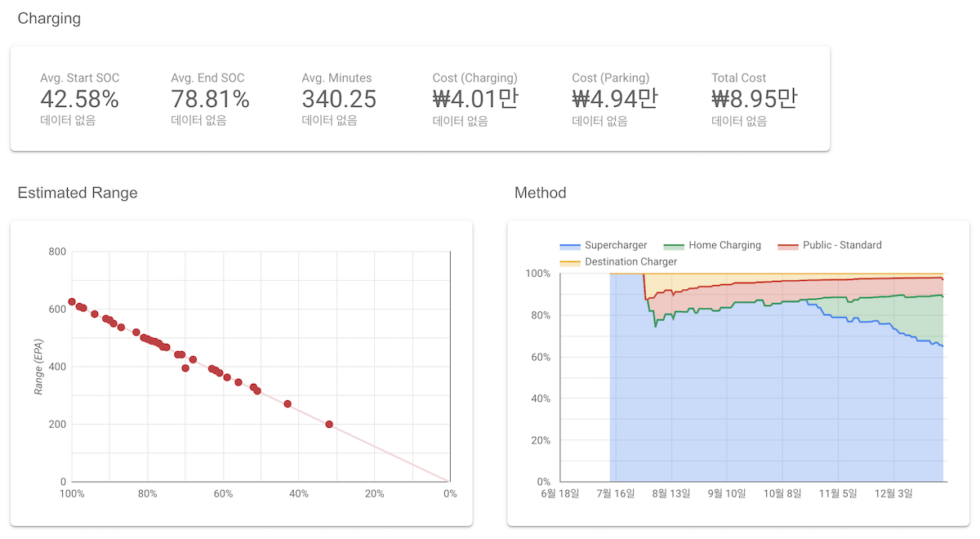Image resolution: width=980 pixels, height=539 pixels.
Task: Click the 200 label on range axis
Action: click(x=57, y=425)
